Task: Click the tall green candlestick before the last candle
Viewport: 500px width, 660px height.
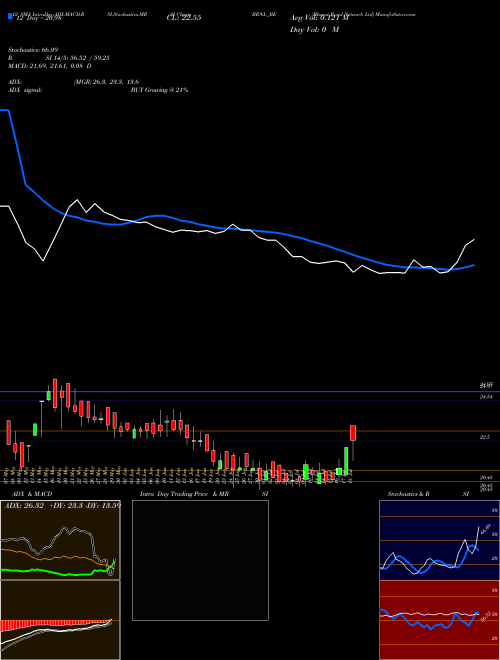Action: coord(346,461)
